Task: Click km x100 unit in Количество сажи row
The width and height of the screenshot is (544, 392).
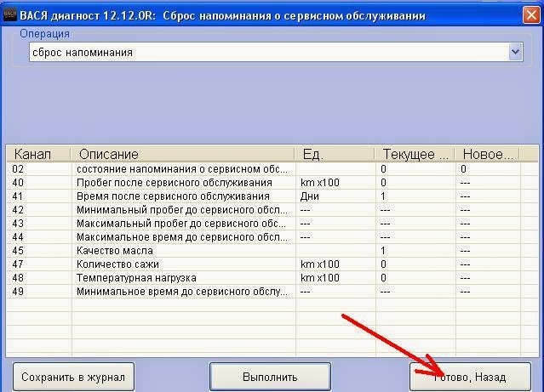Action: 320,264
